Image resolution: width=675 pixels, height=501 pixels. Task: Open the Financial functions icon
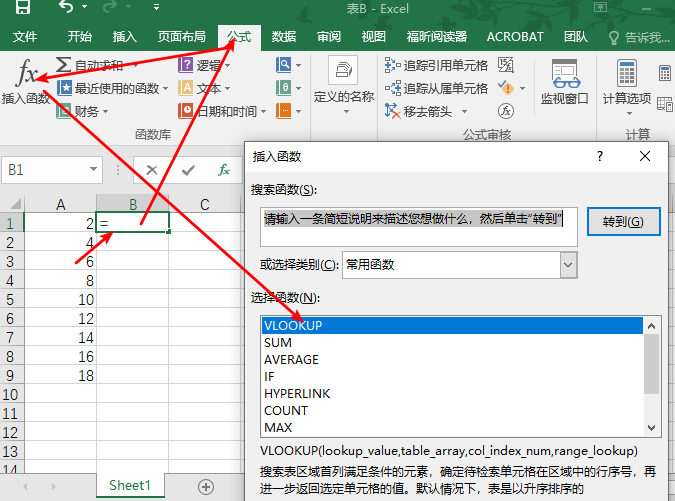[64, 111]
